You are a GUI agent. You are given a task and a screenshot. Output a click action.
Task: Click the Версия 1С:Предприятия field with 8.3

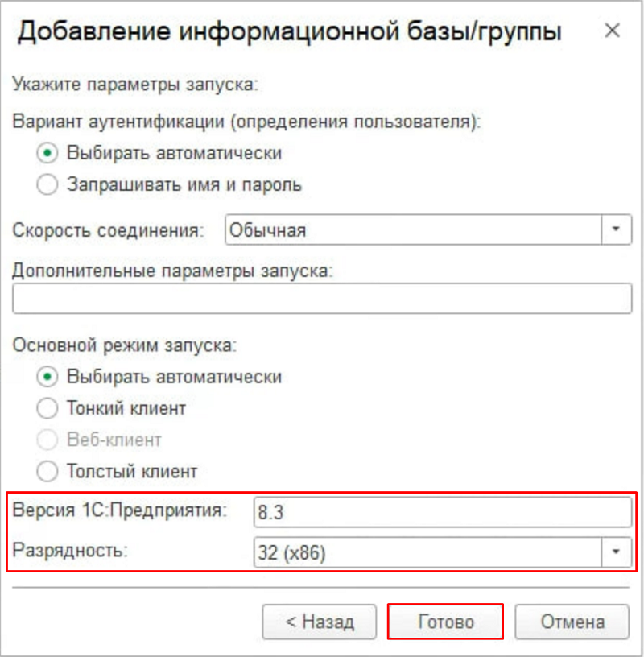(x=443, y=511)
